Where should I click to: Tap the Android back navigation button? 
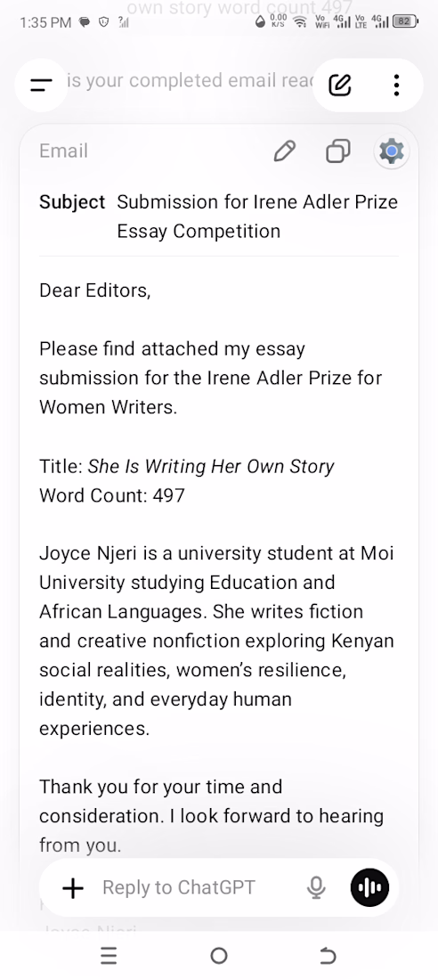coord(328,955)
